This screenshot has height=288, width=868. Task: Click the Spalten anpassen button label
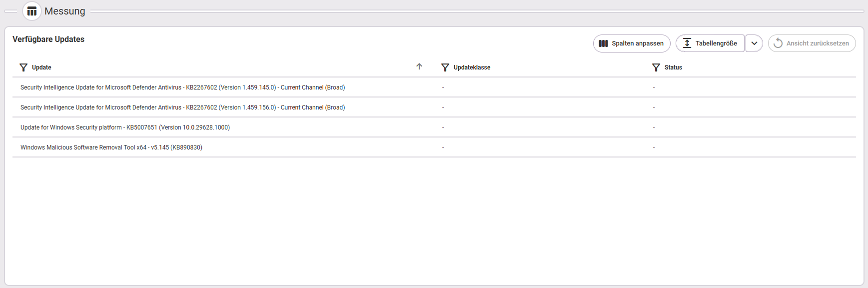(x=638, y=43)
